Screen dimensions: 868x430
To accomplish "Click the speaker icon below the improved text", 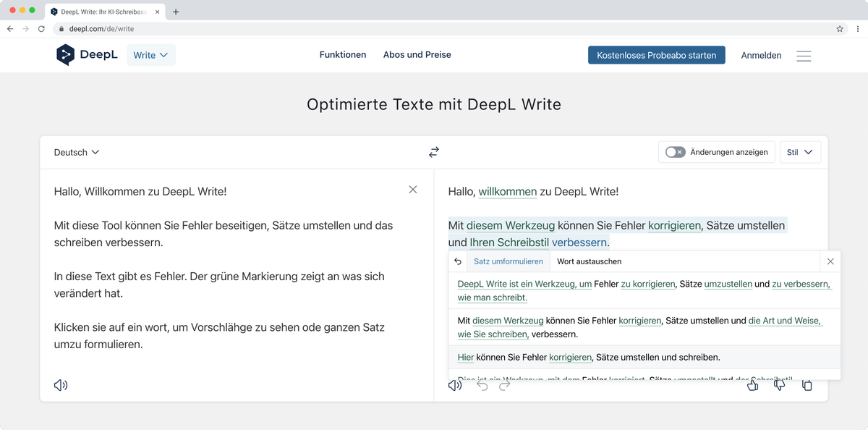I will [x=455, y=384].
